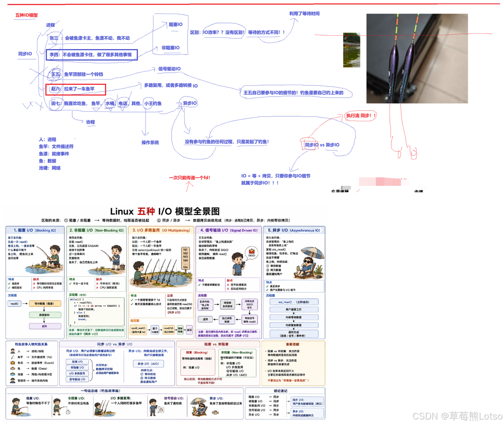The height and width of the screenshot is (425, 504).
Task: Select the '1. 阻塞 I/O (Blocking IO)' panel header
Action: pos(35,230)
